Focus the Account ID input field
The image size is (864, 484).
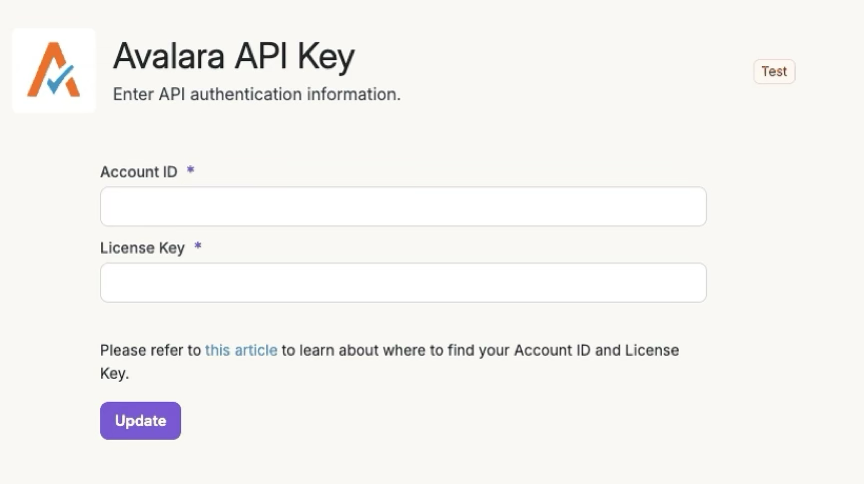(x=403, y=207)
